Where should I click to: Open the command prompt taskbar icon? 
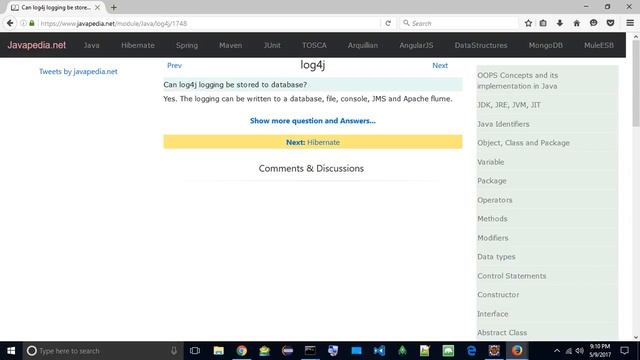(310, 351)
